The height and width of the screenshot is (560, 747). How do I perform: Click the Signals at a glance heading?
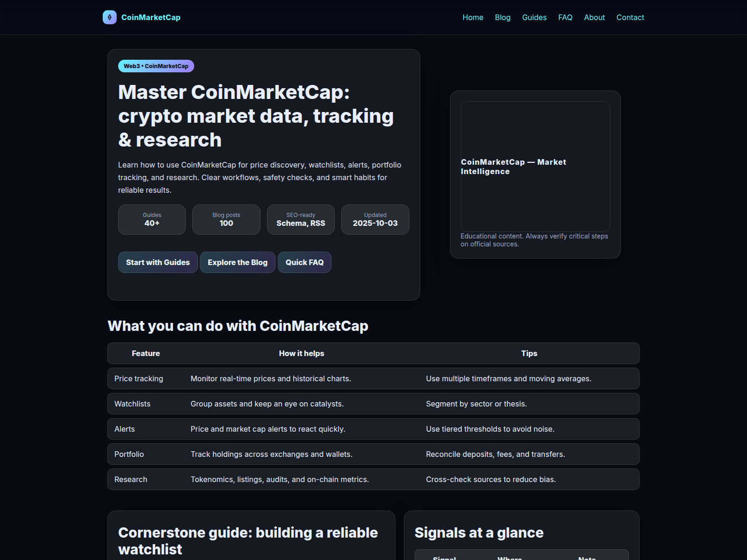click(x=479, y=532)
